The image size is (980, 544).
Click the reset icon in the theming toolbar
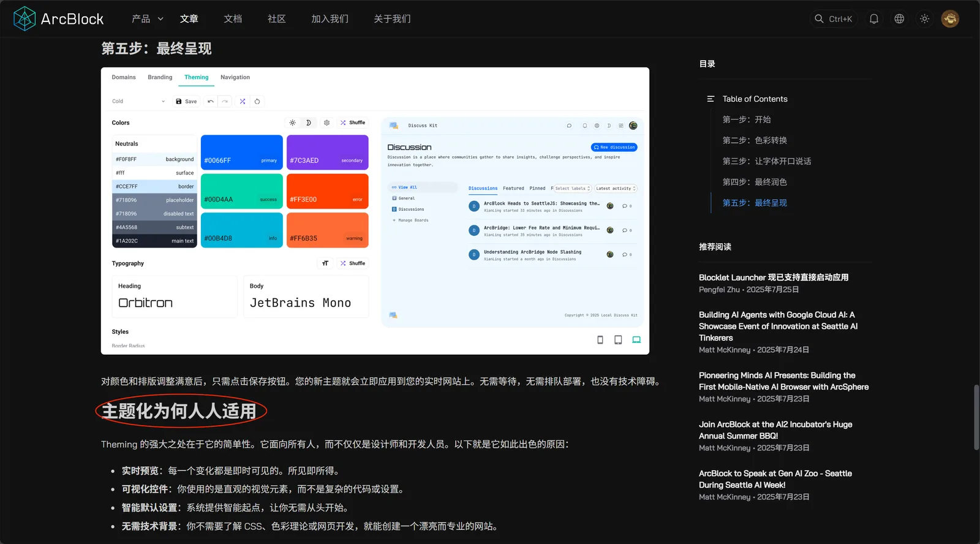(x=257, y=102)
